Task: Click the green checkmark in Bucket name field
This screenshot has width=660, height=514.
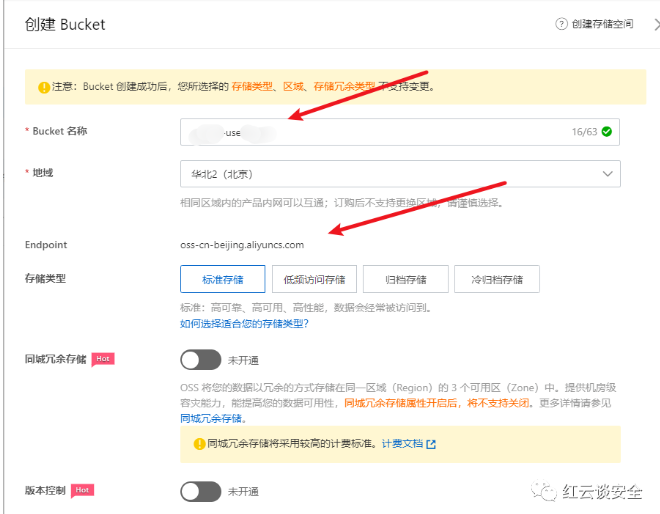Action: (x=606, y=131)
